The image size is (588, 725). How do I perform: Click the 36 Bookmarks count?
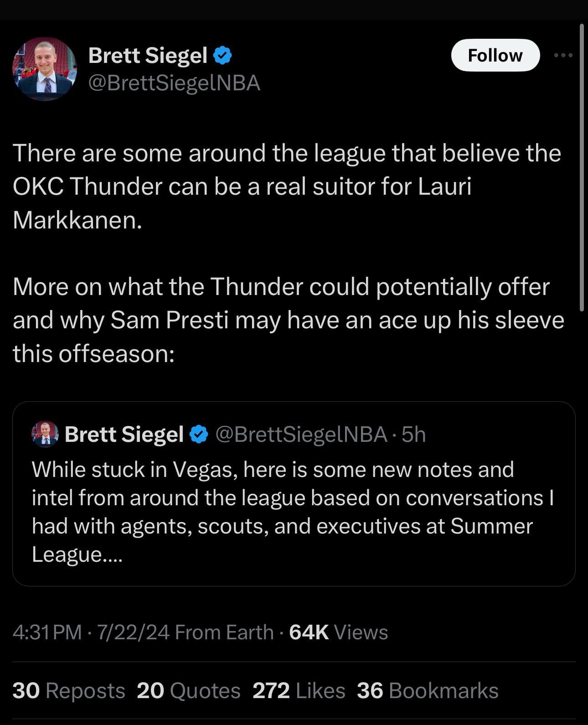(x=427, y=690)
